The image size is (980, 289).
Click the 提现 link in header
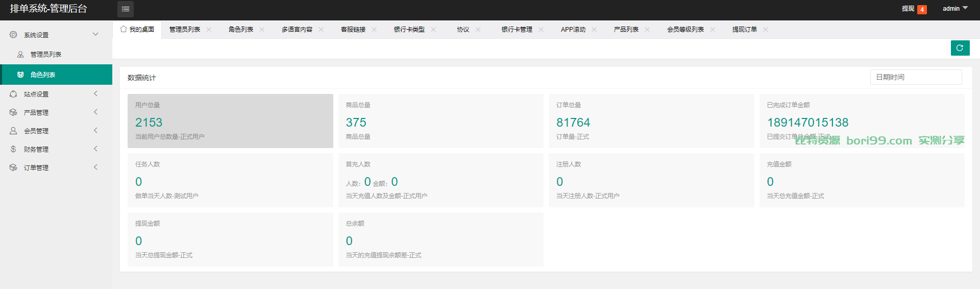908,9
